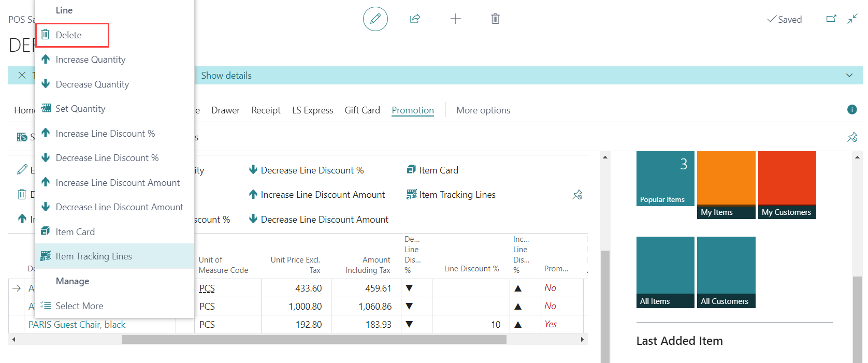Click row selector arrow of first line
This screenshot has height=363, width=868.
[x=17, y=288]
